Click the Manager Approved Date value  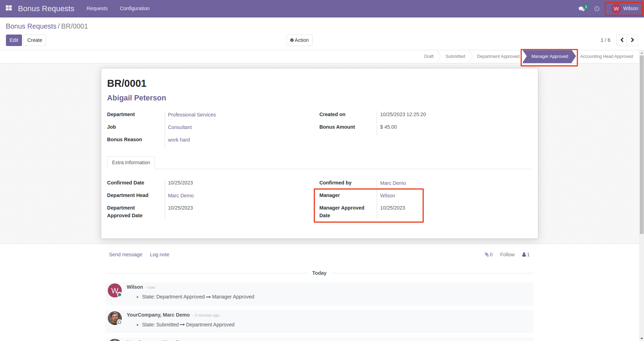[392, 208]
